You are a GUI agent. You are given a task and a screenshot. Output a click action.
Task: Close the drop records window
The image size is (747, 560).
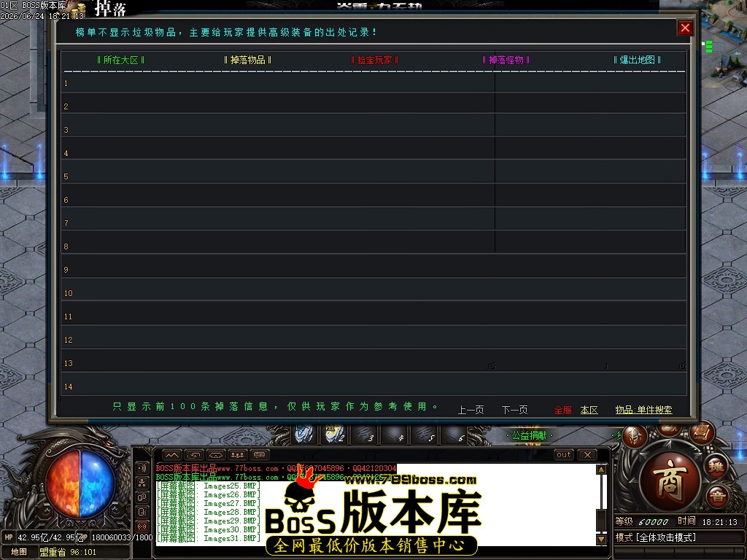click(685, 28)
